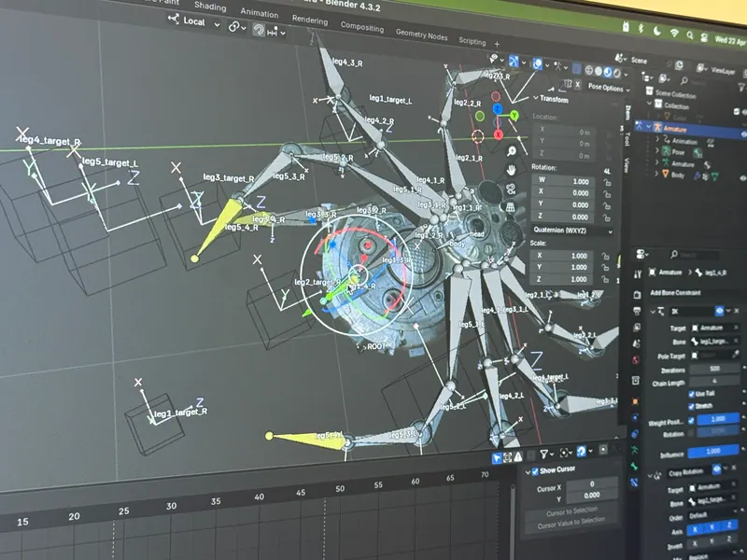Screen dimensions: 747x560
Task: Toggle the Show Cursor checkbox
Action: pyautogui.click(x=535, y=471)
